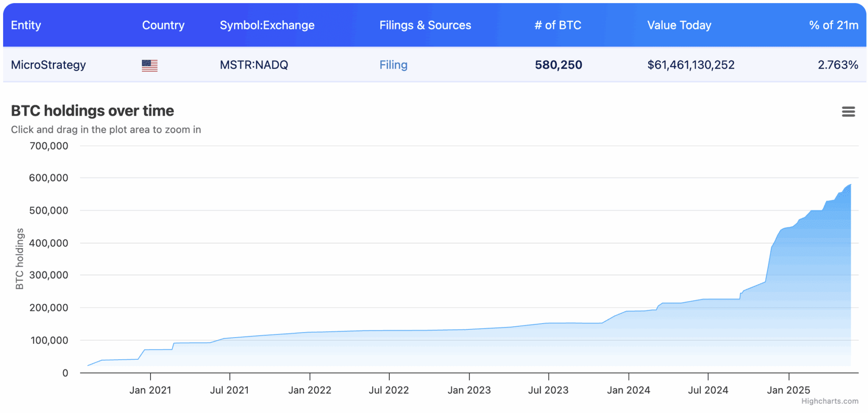Click the 500,000 y-axis label

(x=49, y=211)
